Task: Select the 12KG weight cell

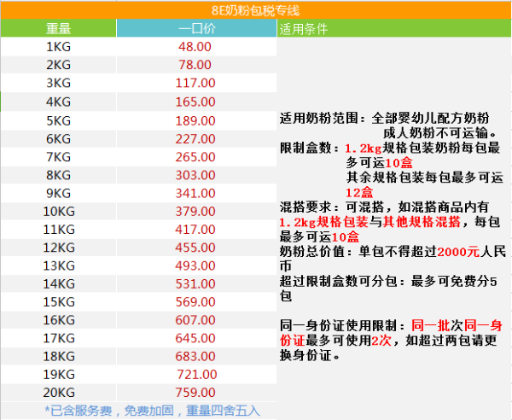Action: point(58,248)
